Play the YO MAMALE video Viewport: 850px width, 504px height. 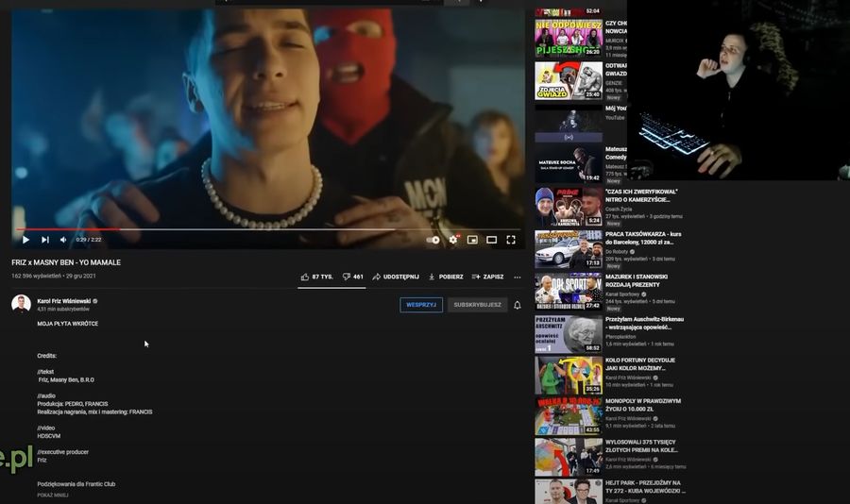point(25,240)
